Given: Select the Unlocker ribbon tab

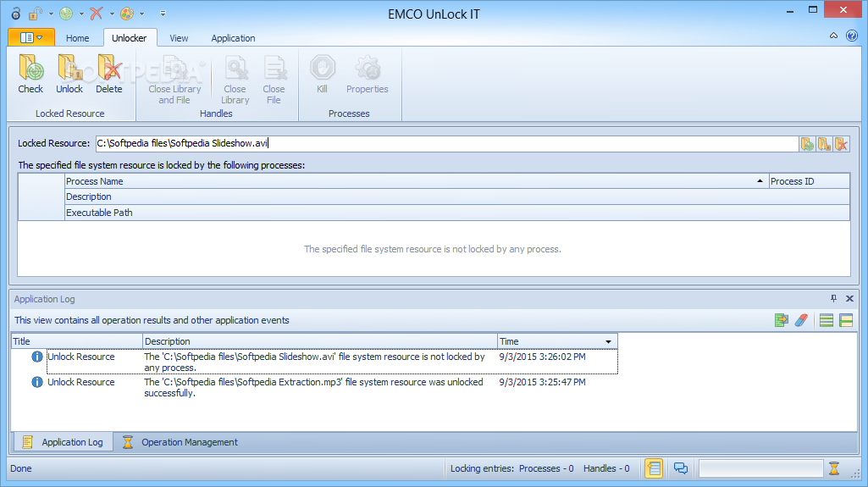Looking at the screenshot, I should tap(129, 38).
